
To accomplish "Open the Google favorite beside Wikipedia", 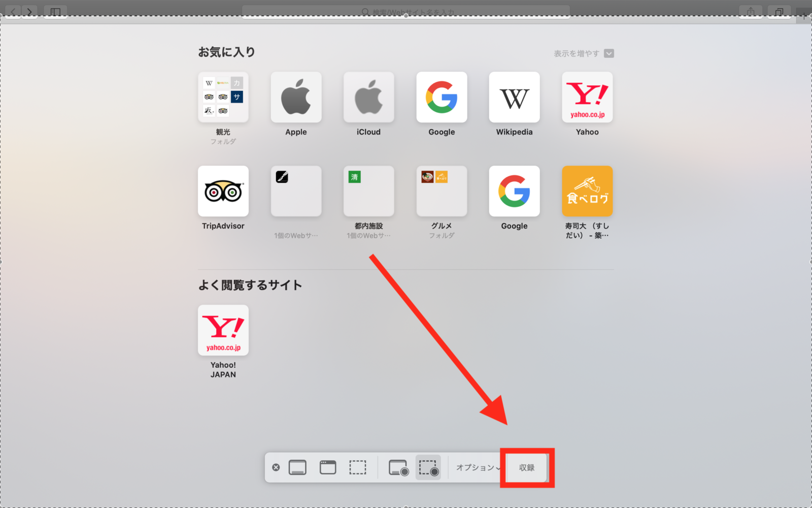I will point(442,97).
